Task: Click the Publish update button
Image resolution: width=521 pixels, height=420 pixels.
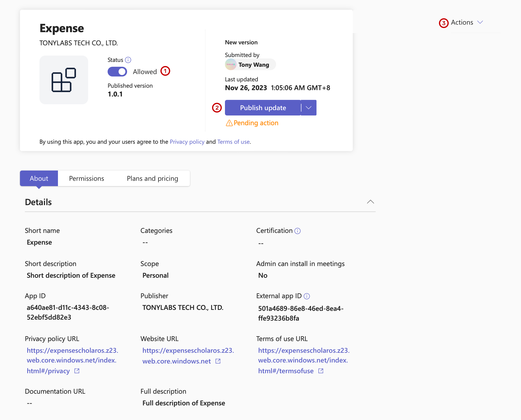Action: (x=263, y=108)
